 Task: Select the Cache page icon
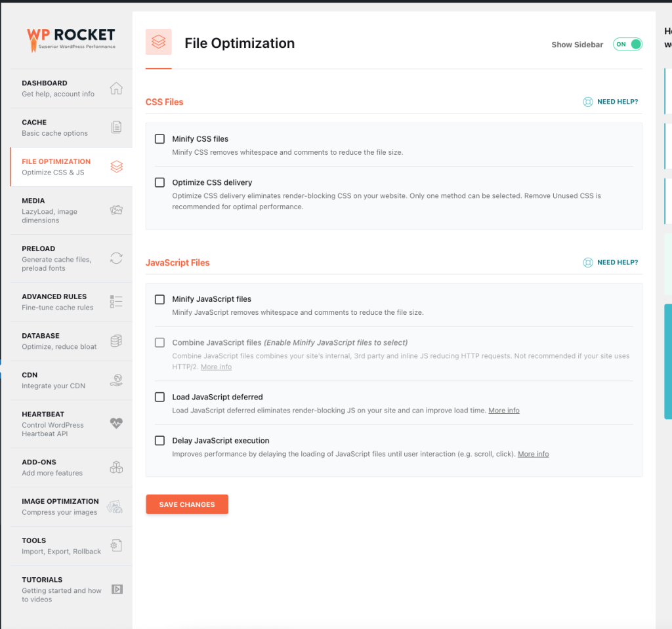(116, 127)
